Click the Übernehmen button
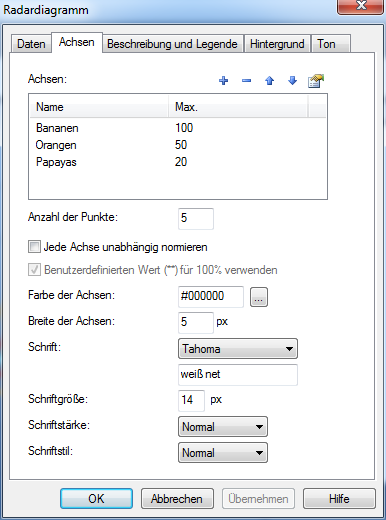This screenshot has height=520, width=386. (x=258, y=498)
